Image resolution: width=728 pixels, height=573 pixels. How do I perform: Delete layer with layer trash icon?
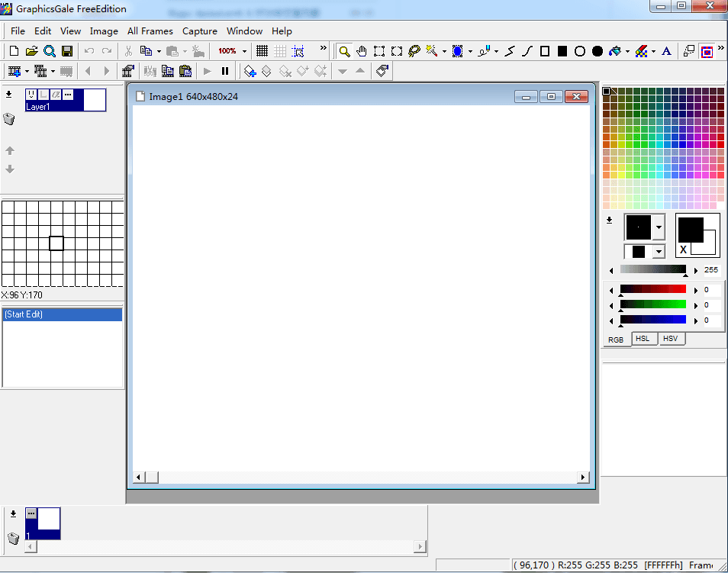pos(9,119)
